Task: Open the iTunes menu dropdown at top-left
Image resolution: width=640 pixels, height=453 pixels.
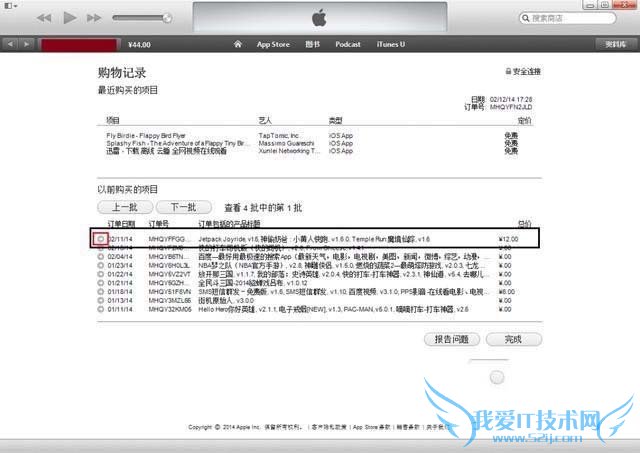Action: [x=10, y=6]
